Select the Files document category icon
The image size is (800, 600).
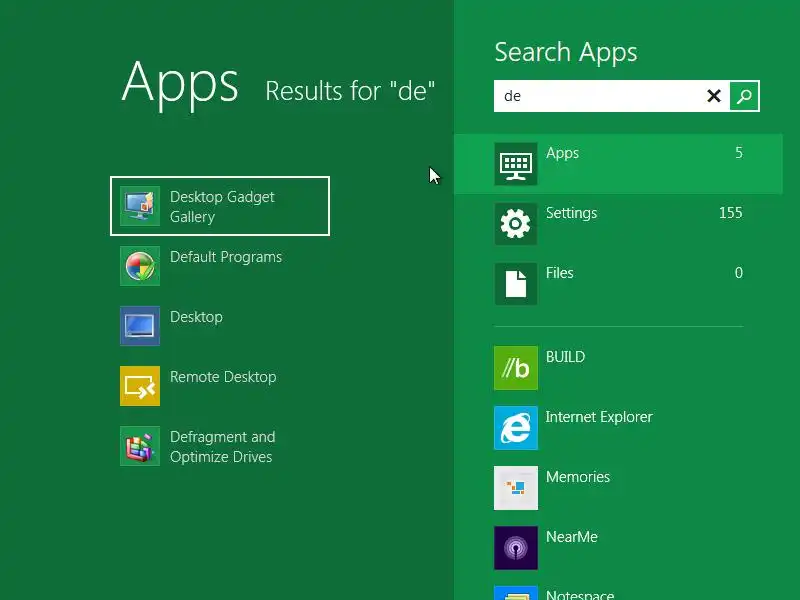tap(516, 284)
